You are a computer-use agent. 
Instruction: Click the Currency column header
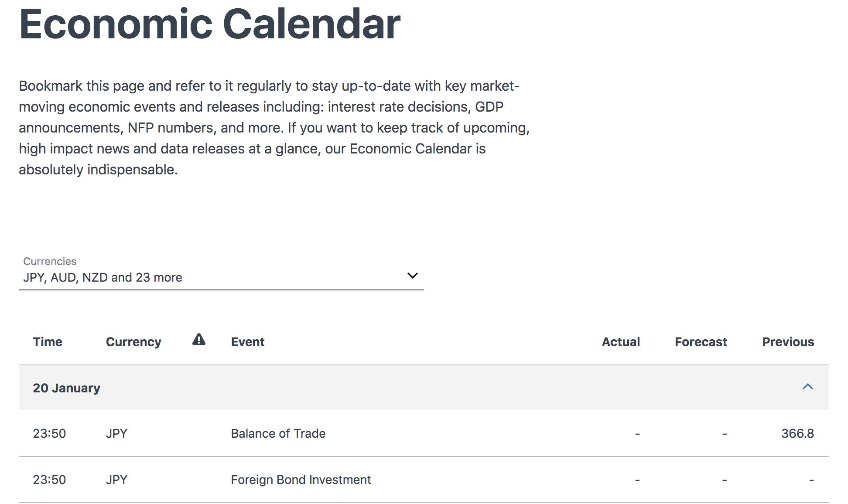pyautogui.click(x=133, y=342)
